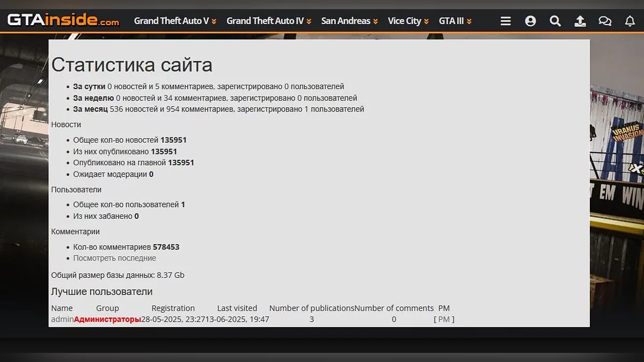644x362 pixels.
Task: Click the admin username link
Action: (62, 319)
